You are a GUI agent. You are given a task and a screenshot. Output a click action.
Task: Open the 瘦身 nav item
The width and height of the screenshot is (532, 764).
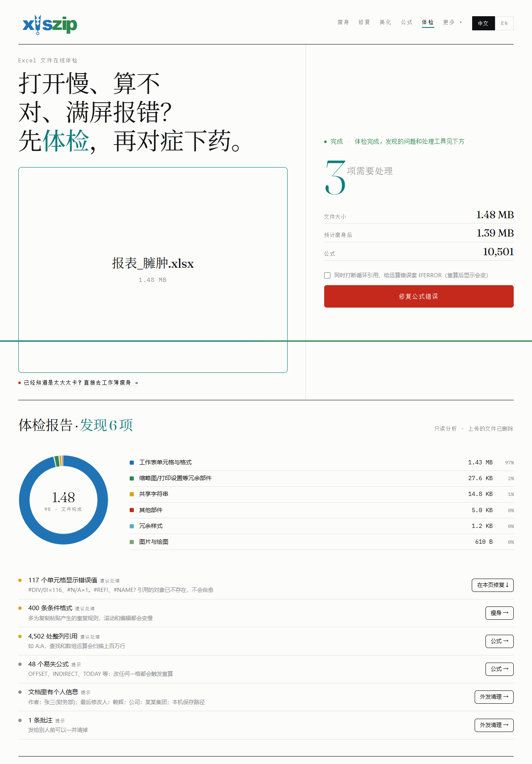point(343,22)
